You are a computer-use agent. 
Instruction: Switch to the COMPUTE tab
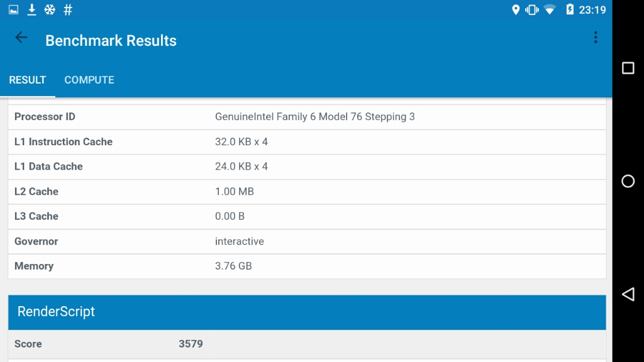(x=89, y=80)
